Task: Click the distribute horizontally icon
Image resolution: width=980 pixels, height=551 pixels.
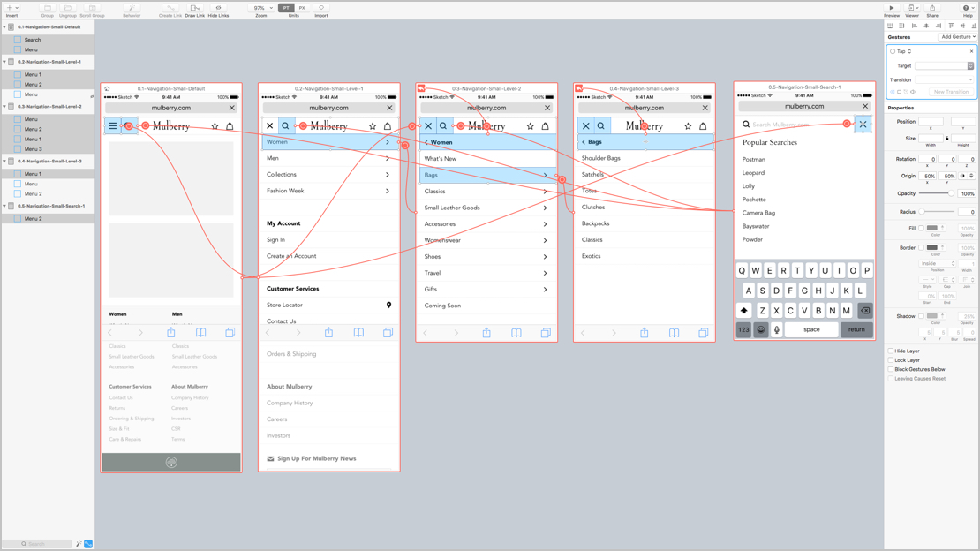Action: 890,26
